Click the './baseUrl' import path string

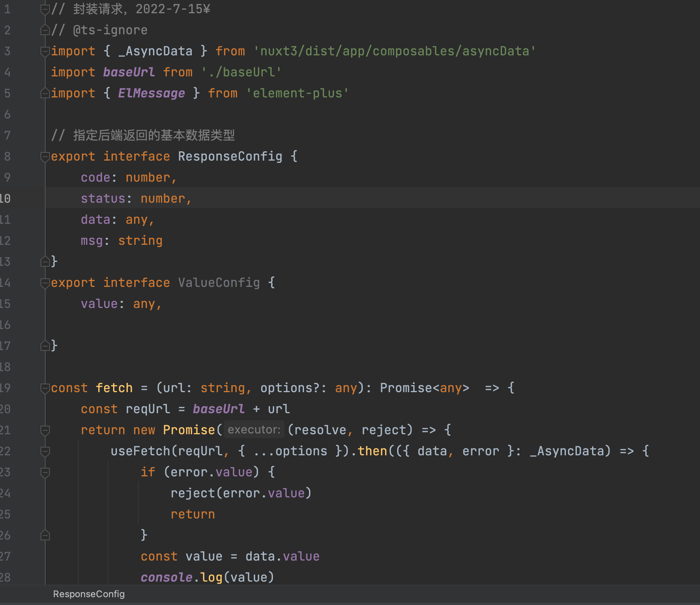[242, 72]
